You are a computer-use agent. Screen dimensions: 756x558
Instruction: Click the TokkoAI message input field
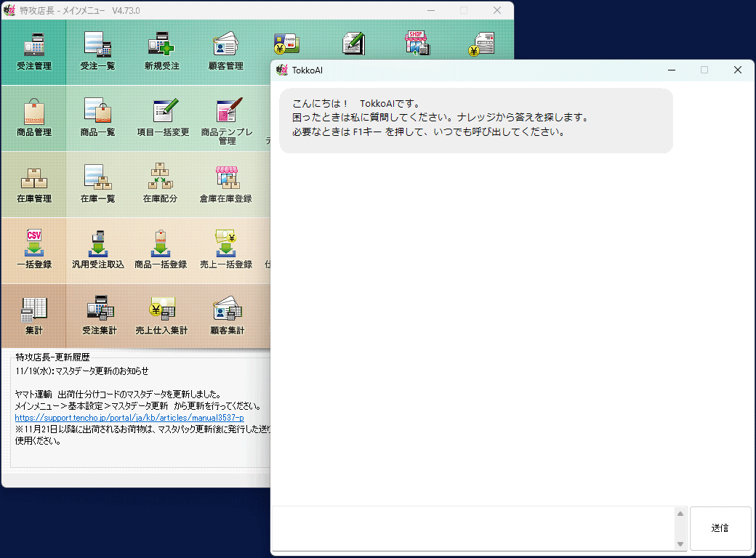pos(472,528)
